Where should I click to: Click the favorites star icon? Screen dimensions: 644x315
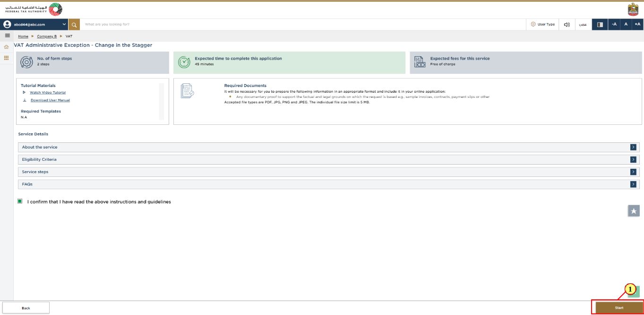pyautogui.click(x=634, y=211)
